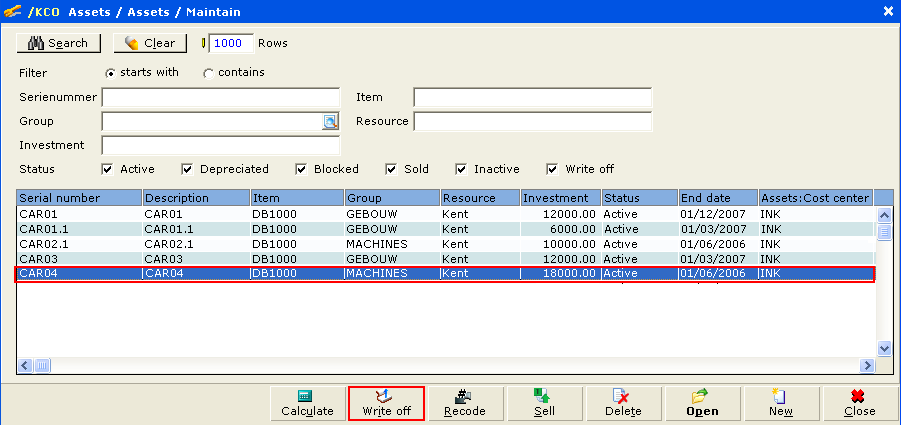This screenshot has width=901, height=425.
Task: Click the Open folder button
Action: point(702,403)
